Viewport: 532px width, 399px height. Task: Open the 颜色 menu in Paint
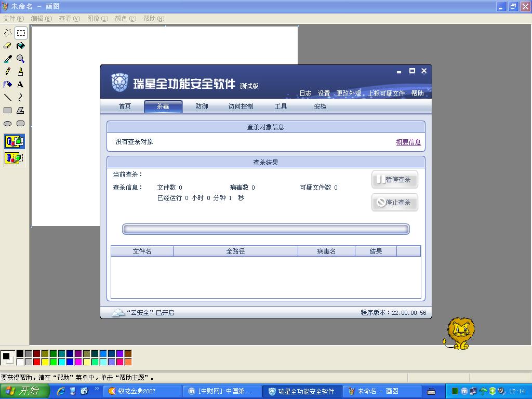point(126,19)
